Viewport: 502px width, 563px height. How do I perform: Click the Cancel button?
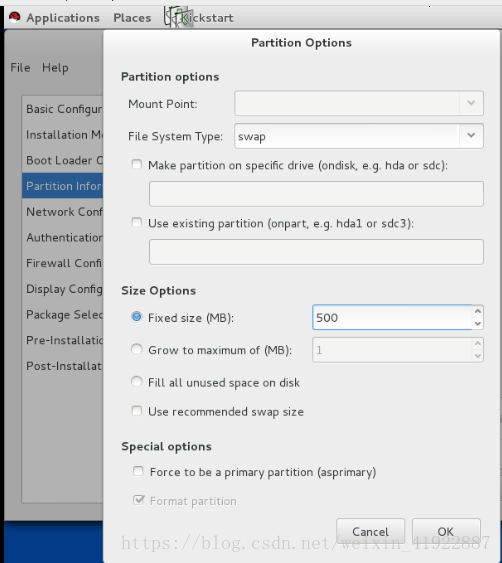pyautogui.click(x=370, y=531)
